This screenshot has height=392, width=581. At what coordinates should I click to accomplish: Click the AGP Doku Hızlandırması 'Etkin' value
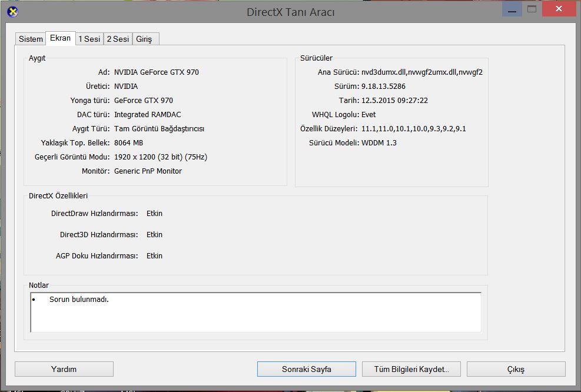click(154, 255)
